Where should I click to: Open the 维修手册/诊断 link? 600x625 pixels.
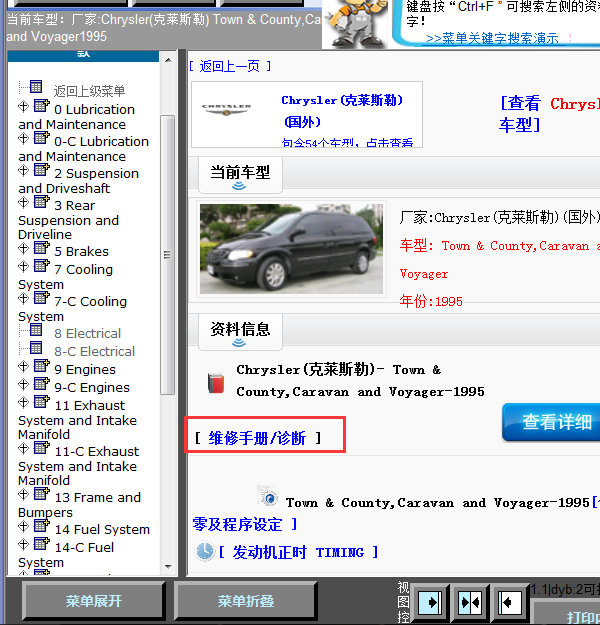coord(258,438)
